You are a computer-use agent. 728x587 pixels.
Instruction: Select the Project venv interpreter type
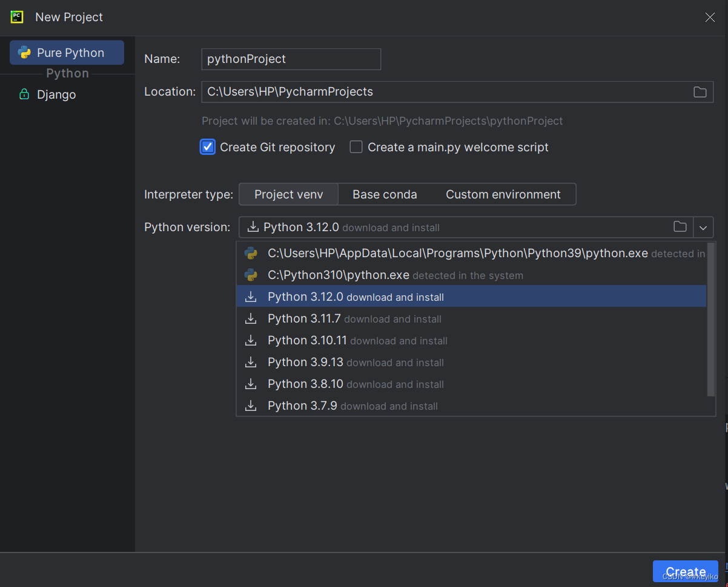[x=289, y=194]
